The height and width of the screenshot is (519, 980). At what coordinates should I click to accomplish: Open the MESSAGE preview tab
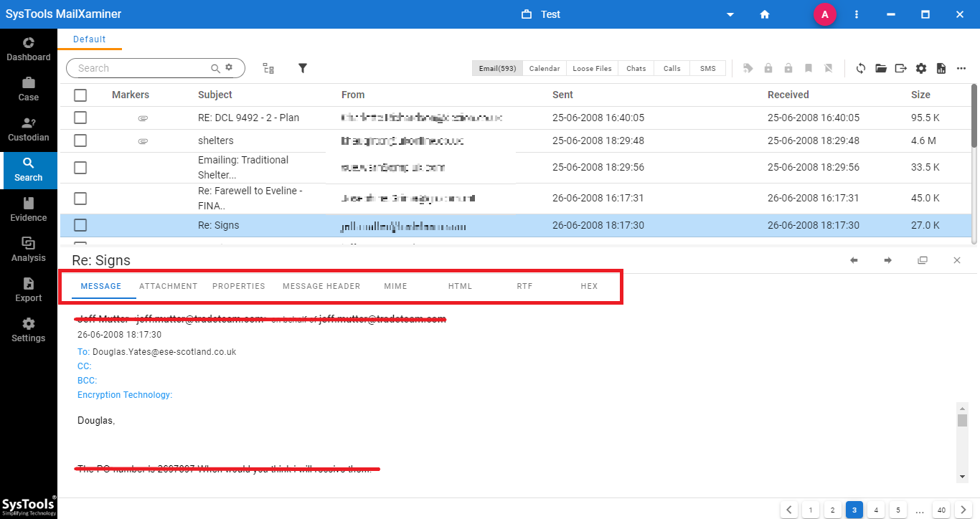(x=101, y=286)
